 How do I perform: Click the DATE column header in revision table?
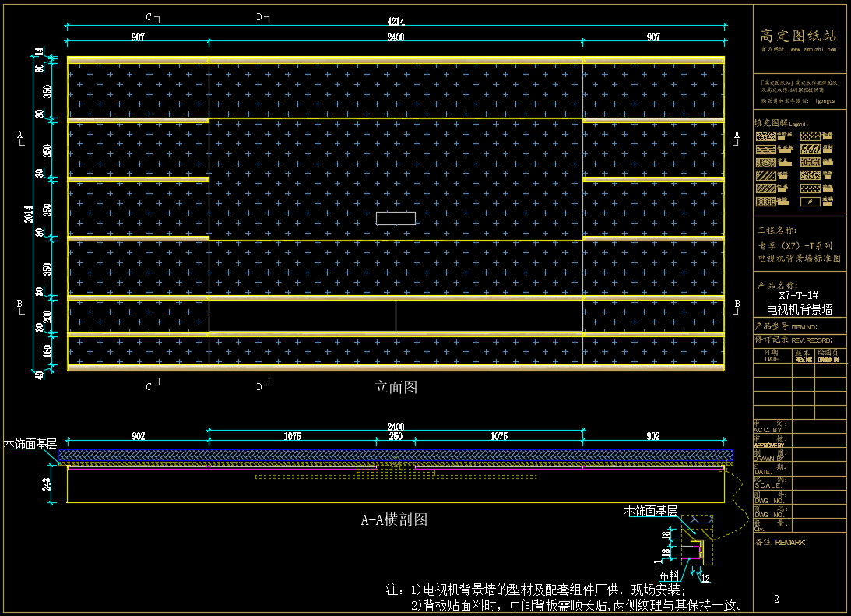(771, 359)
